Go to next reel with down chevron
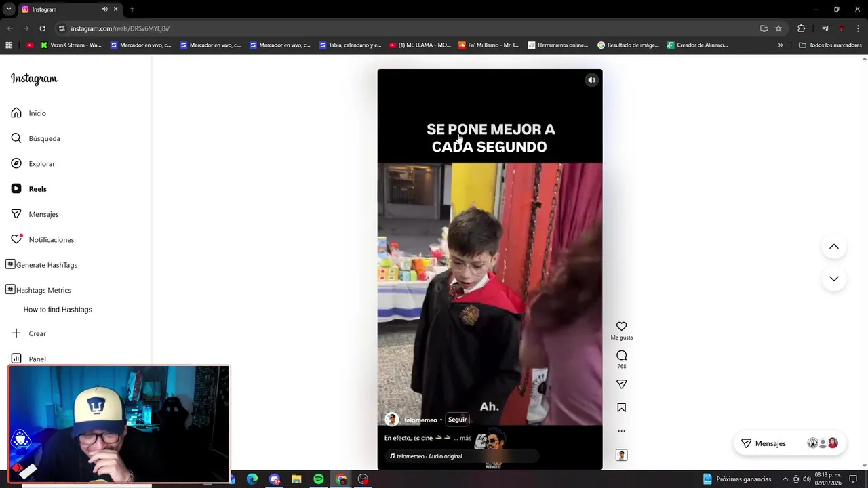868x488 pixels. (834, 279)
